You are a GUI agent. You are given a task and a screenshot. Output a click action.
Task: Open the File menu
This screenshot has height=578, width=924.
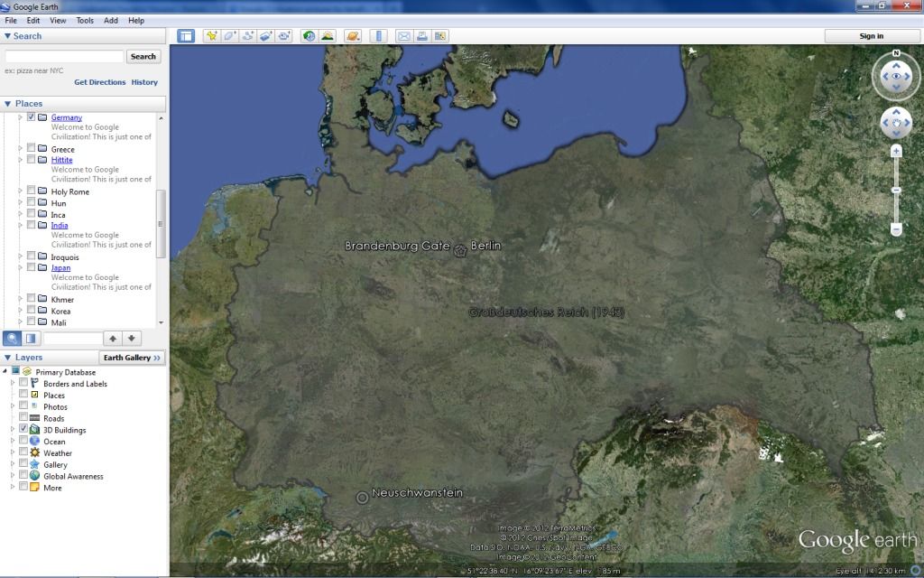pos(11,20)
